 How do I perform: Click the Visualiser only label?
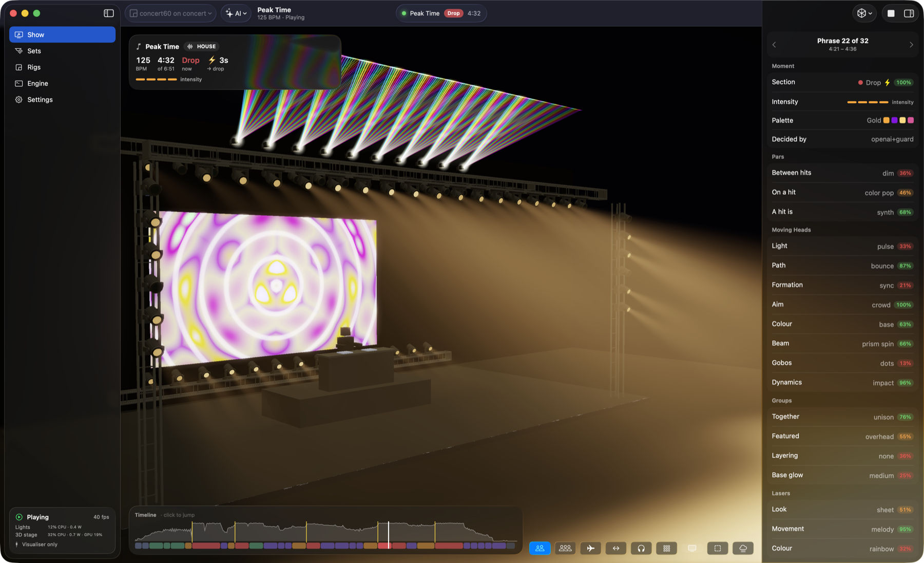point(40,545)
